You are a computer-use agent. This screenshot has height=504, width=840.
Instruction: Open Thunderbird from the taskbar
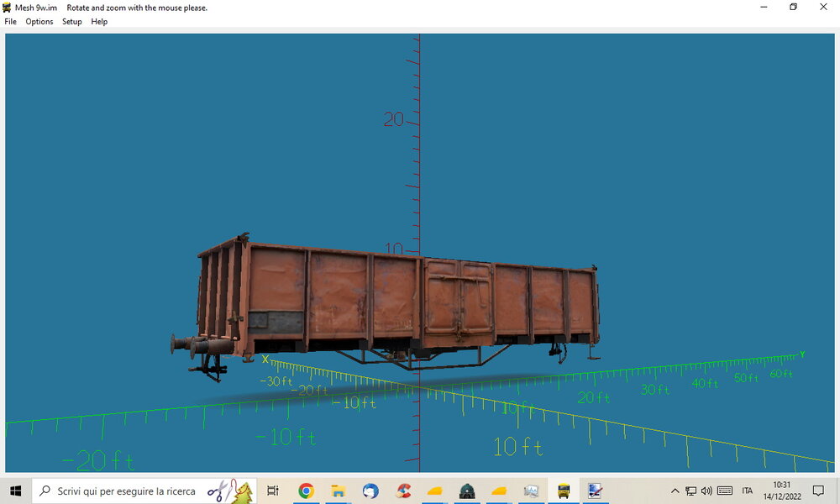click(x=370, y=491)
